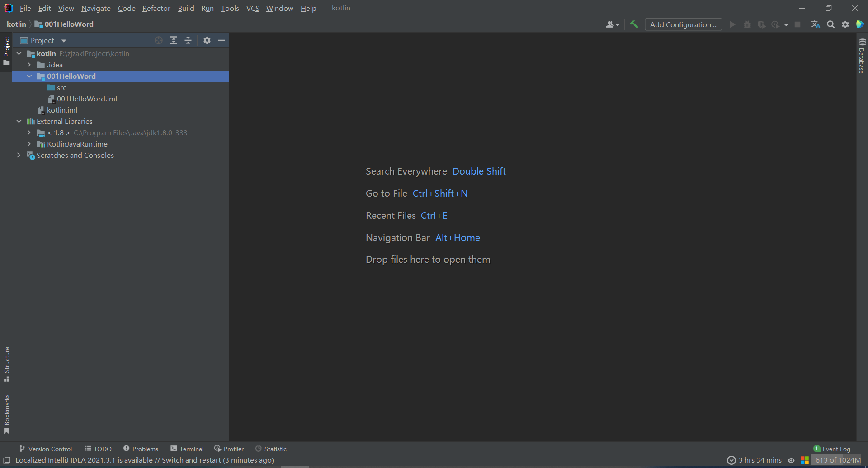This screenshot has width=868, height=468.
Task: Collapse the External Libraries node
Action: (19, 121)
